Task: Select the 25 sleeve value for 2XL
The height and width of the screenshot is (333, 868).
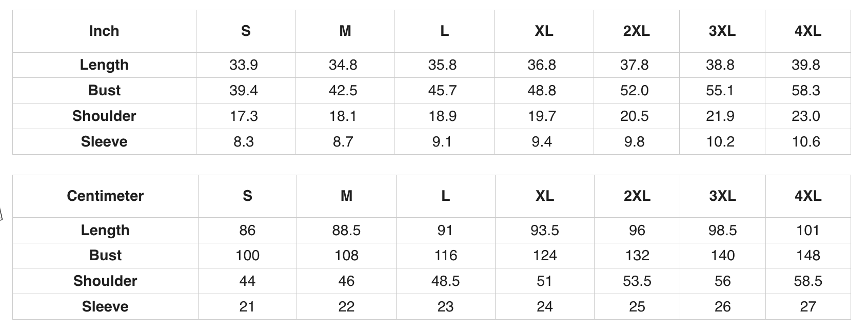Action: (637, 307)
